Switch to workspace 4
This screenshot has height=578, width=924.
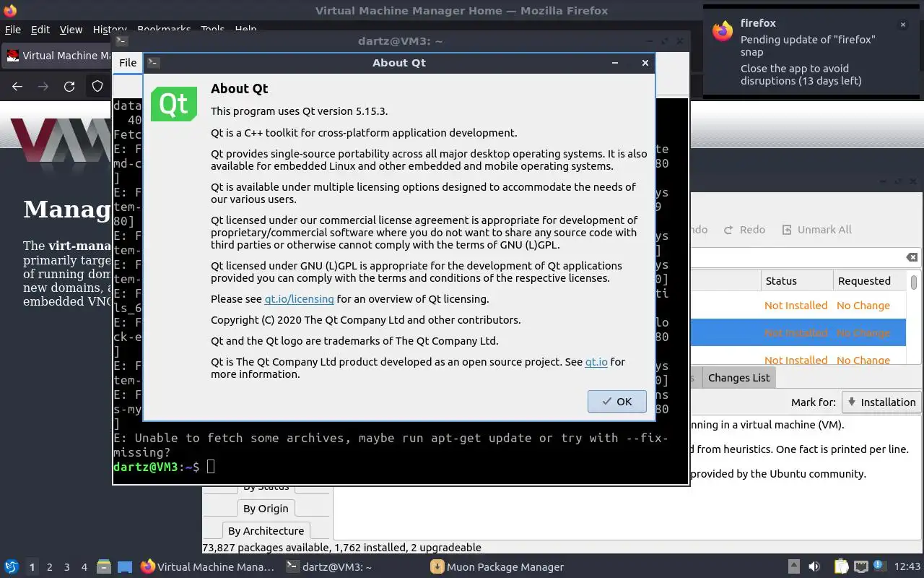pyautogui.click(x=84, y=567)
